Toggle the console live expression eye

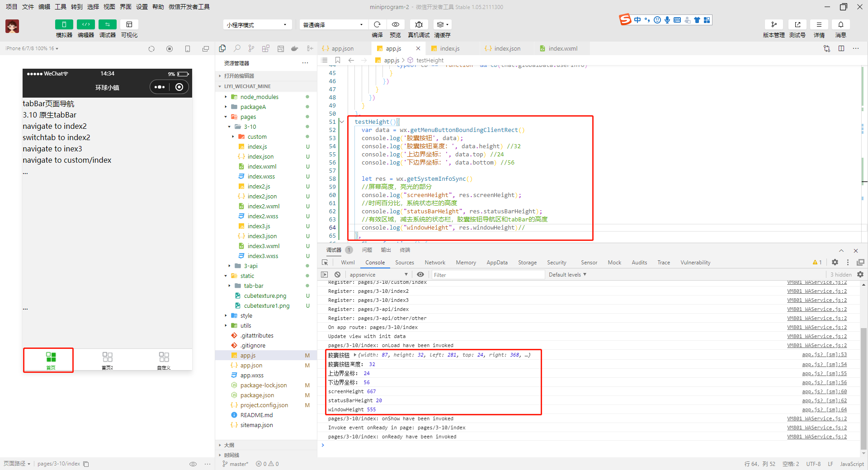point(420,275)
